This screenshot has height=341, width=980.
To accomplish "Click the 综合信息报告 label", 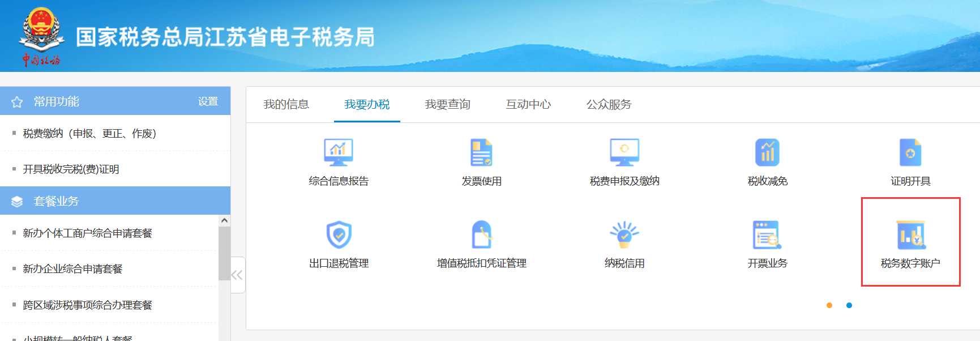I will point(339,181).
